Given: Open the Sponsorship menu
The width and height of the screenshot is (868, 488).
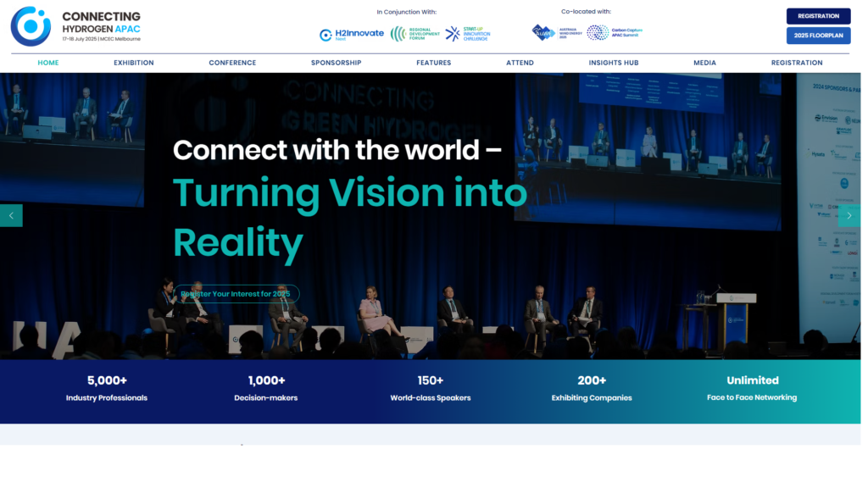Looking at the screenshot, I should tap(336, 63).
